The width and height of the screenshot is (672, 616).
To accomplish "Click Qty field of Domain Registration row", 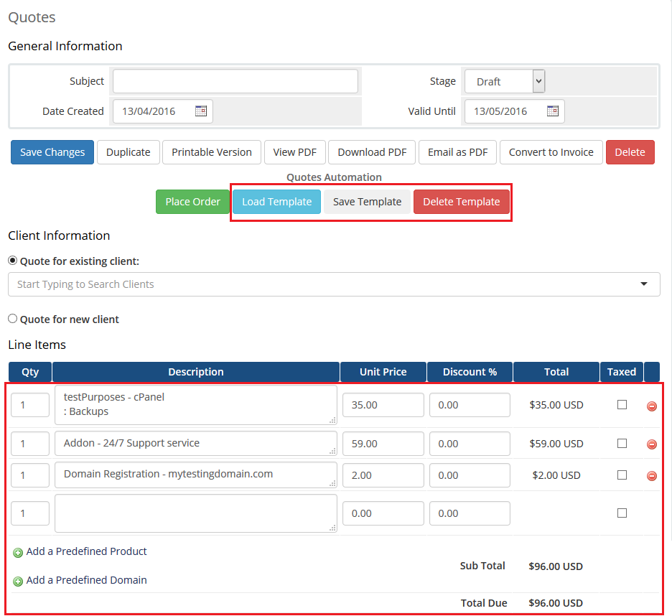I will coord(30,475).
